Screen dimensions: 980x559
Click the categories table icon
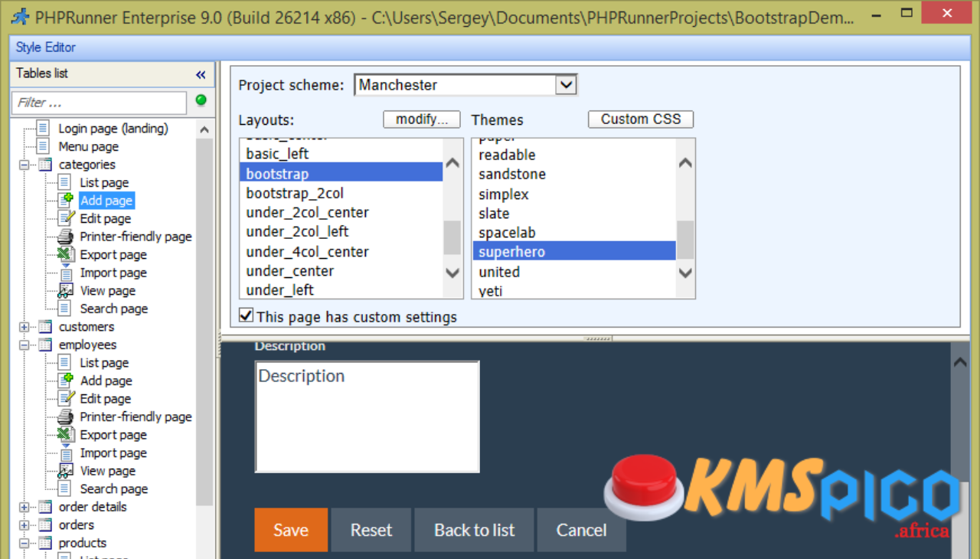[45, 165]
